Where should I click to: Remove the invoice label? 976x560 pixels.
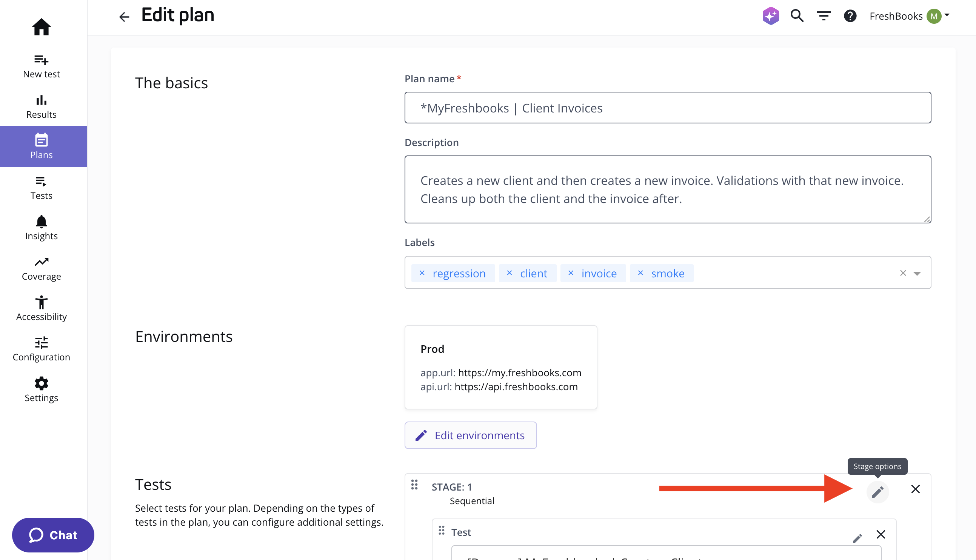(571, 273)
